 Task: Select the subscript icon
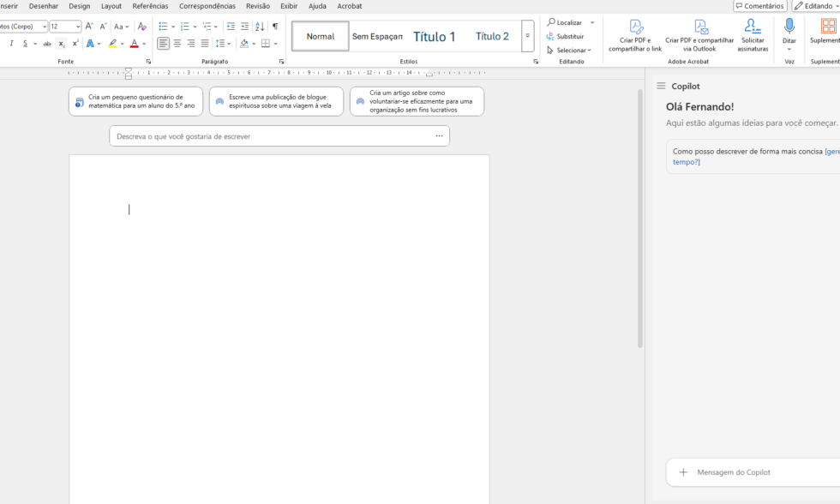[x=61, y=43]
